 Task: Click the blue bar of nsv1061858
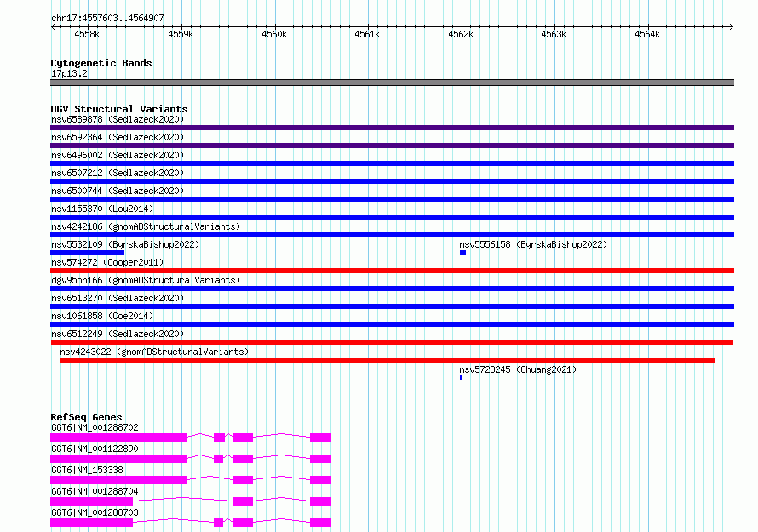(x=392, y=324)
